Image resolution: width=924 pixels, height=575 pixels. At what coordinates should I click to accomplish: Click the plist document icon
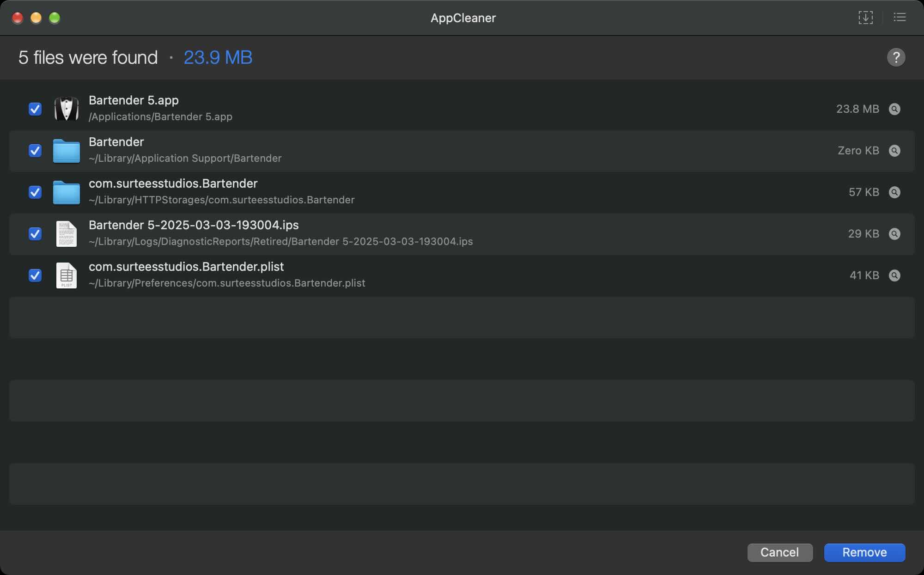67,275
